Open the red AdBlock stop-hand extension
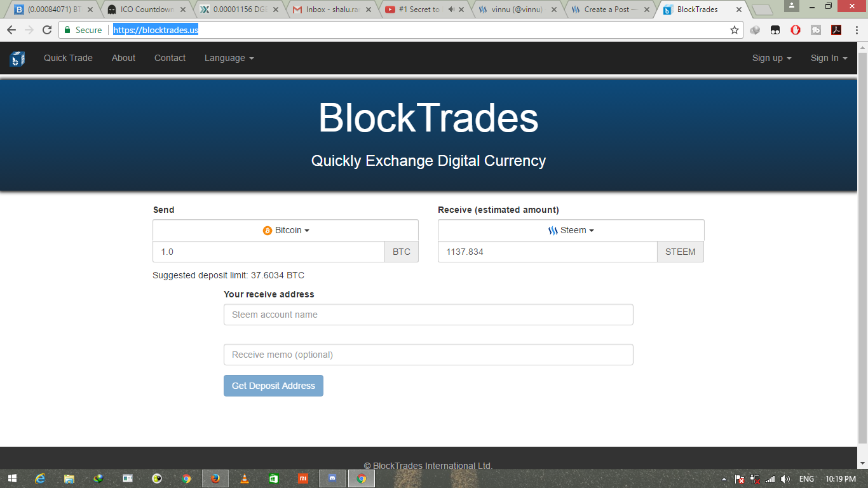868x488 pixels. click(796, 30)
